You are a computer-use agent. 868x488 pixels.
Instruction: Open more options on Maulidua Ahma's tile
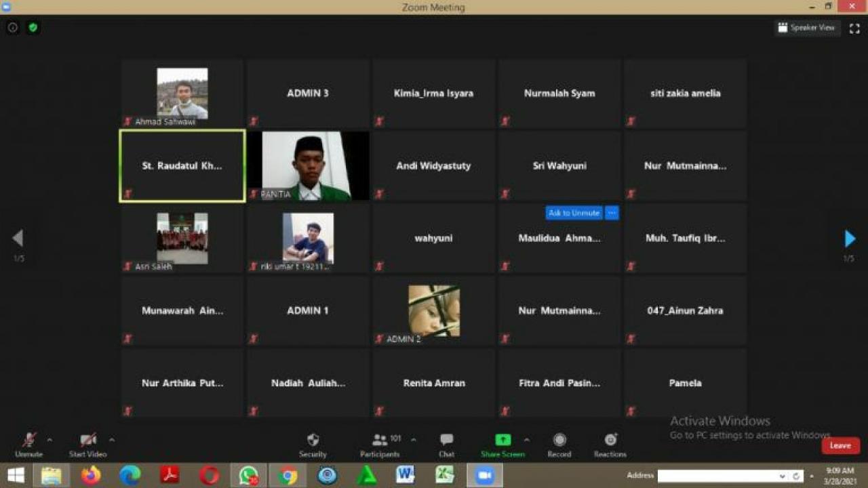(612, 212)
